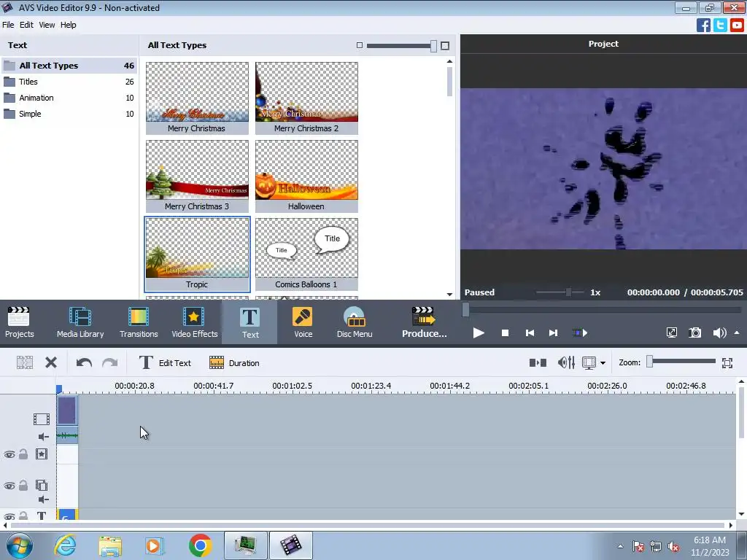Select the Merry Christmas 3 preset

[197, 176]
